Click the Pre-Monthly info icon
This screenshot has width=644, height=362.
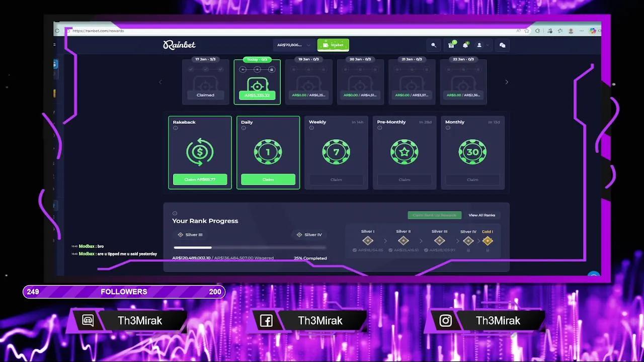tap(380, 128)
